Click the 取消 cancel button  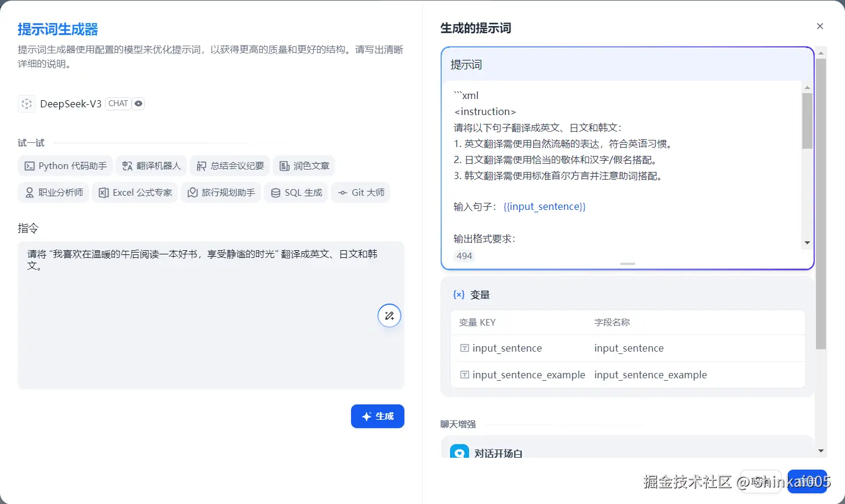760,482
